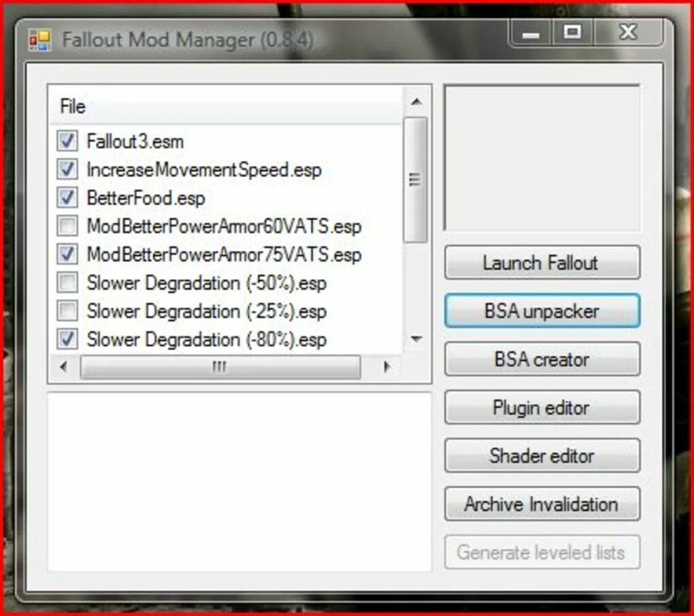The image size is (694, 616).
Task: Select the IncreaseMovementSpeed.esp entry name
Action: [x=204, y=170]
